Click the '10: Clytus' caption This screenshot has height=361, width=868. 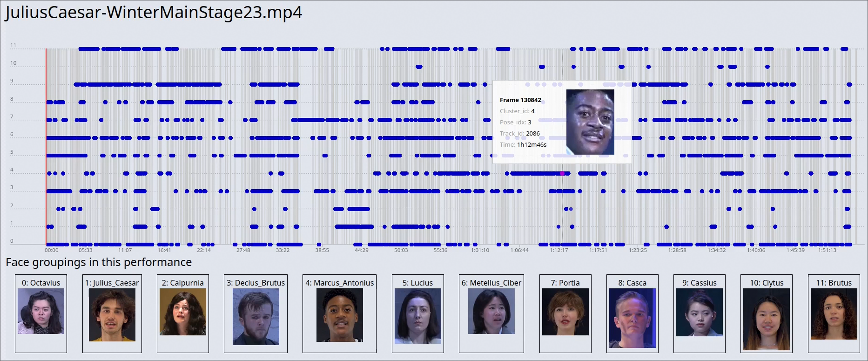coord(767,283)
